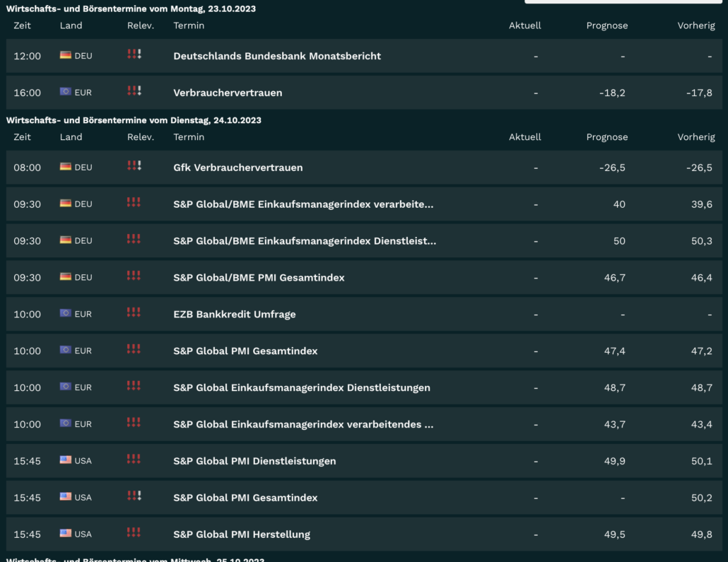Click the German flag in the Bundesbank Monatsbericht row
The image size is (728, 562).
(66, 55)
